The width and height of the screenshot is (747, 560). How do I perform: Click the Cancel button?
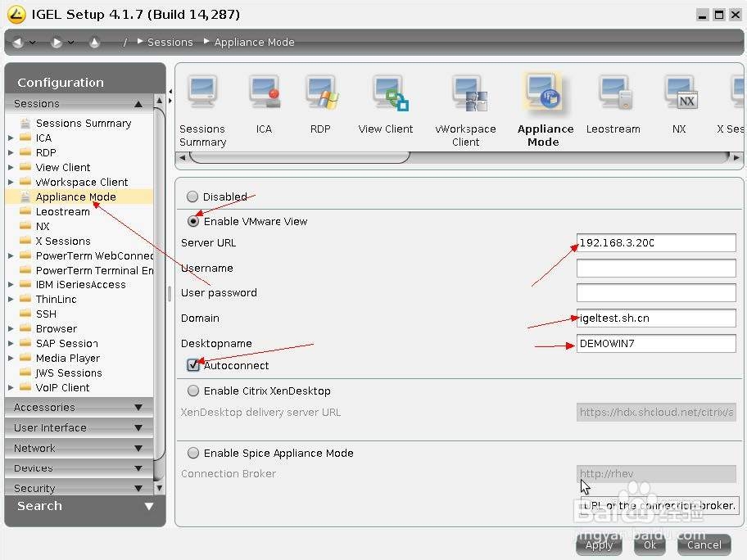pyautogui.click(x=704, y=545)
